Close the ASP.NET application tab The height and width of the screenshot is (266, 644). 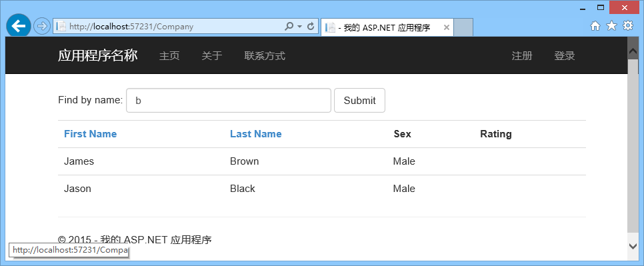click(x=447, y=27)
